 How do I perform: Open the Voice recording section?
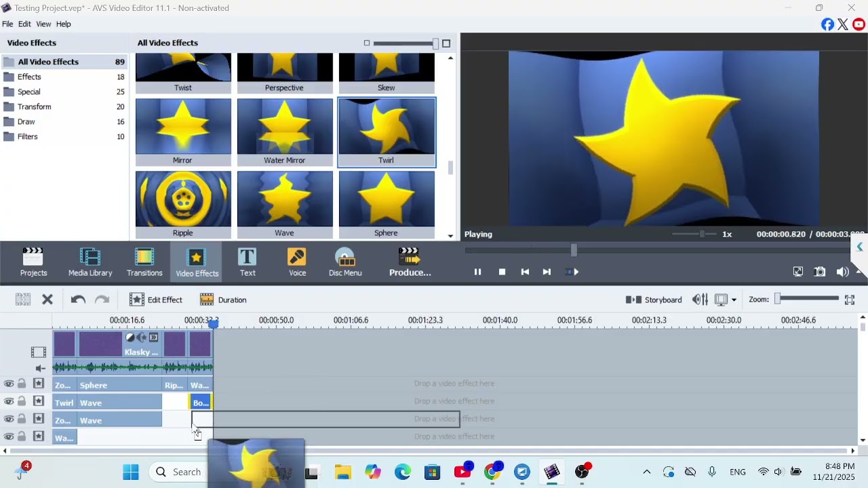[x=297, y=262]
